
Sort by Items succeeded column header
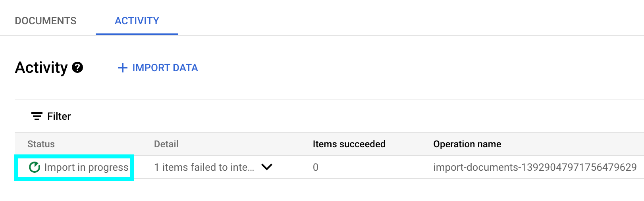coord(349,144)
